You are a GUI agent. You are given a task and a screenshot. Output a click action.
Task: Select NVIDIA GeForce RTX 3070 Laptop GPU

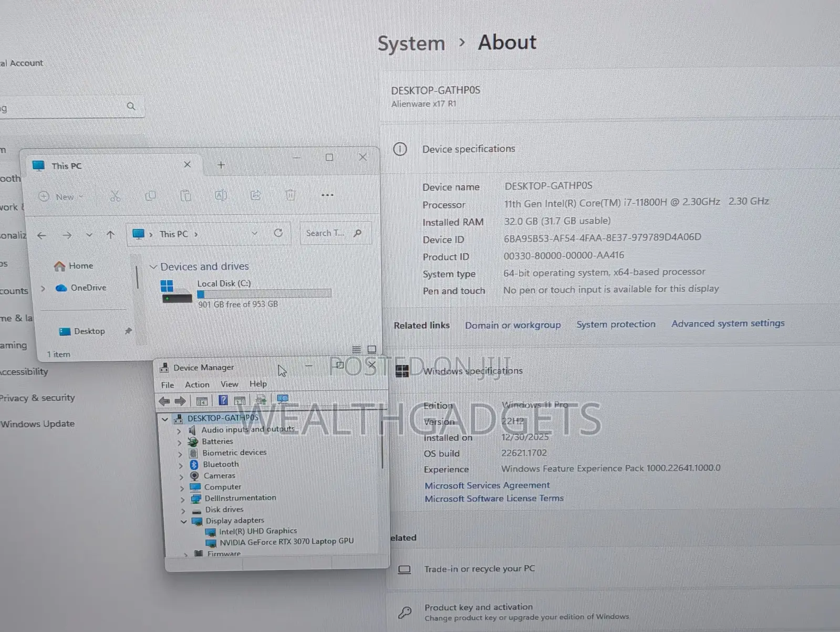pyautogui.click(x=286, y=542)
